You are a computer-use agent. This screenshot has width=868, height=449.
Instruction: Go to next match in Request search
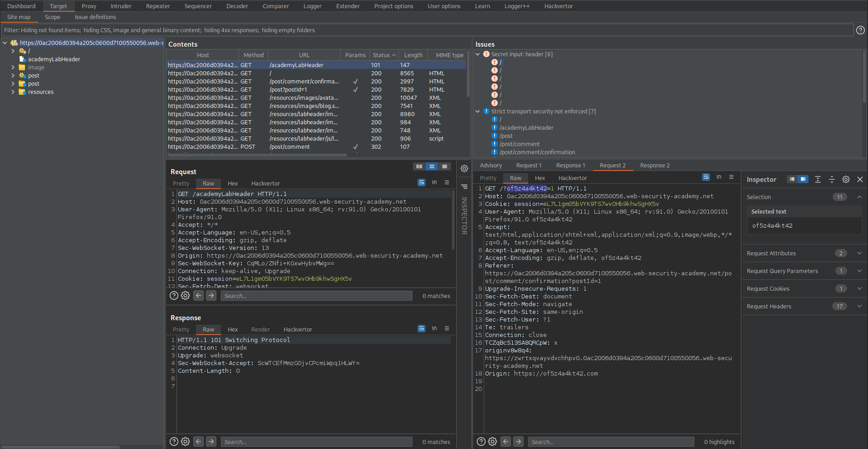211,296
